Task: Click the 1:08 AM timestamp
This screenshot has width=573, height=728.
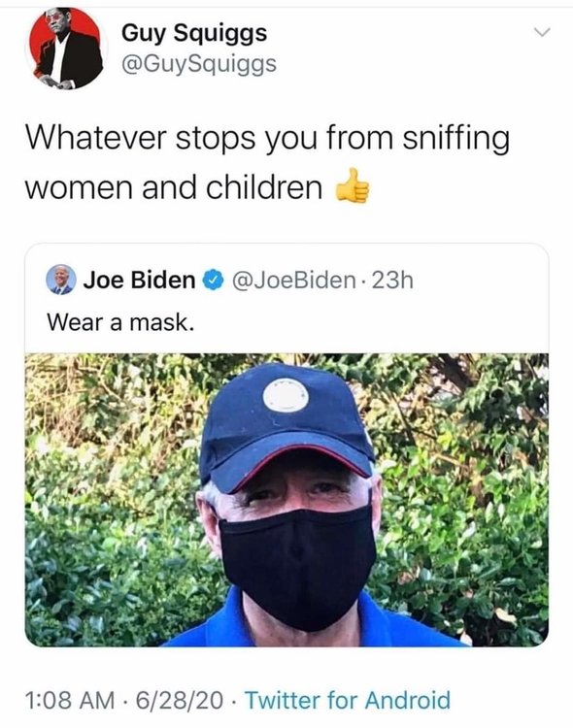Action: 70,700
